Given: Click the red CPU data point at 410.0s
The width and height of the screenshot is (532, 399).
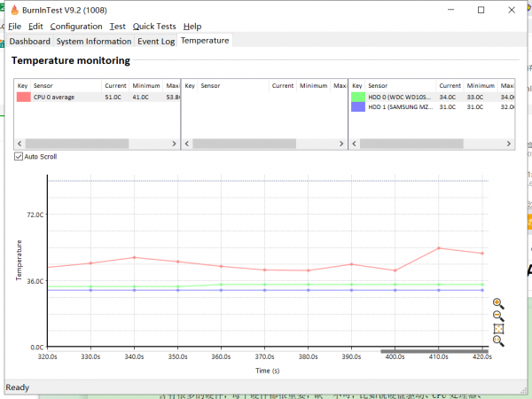Looking at the screenshot, I should pos(439,248).
